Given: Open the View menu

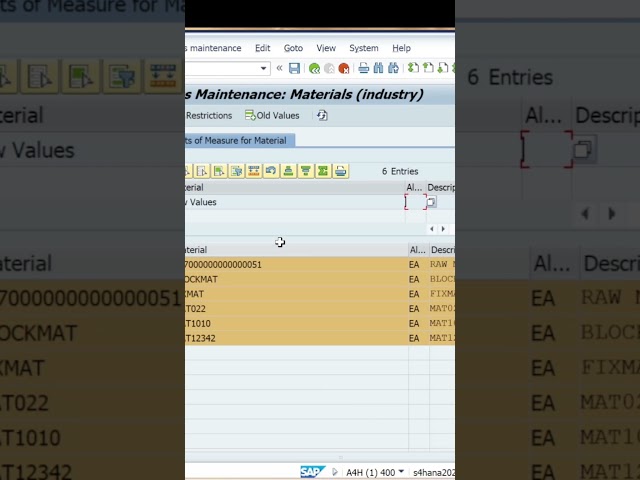Looking at the screenshot, I should pyautogui.click(x=326, y=48).
